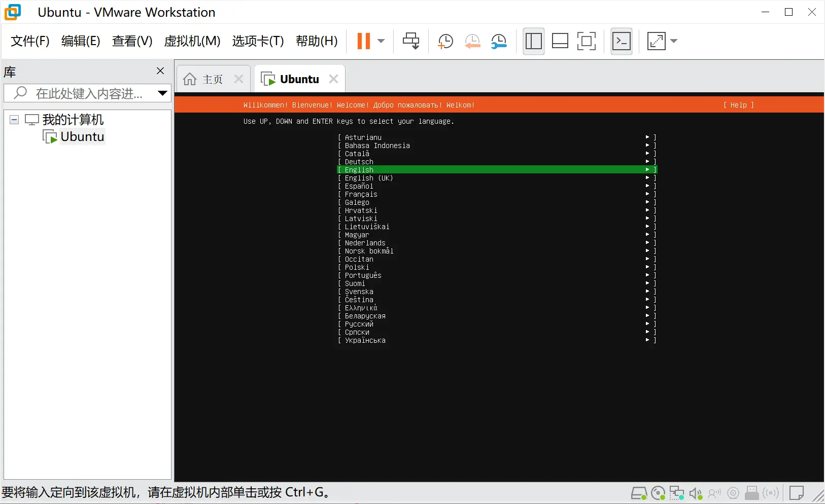Click the hard disk status bar icon
Image resolution: width=825 pixels, height=504 pixels.
pyautogui.click(x=639, y=493)
